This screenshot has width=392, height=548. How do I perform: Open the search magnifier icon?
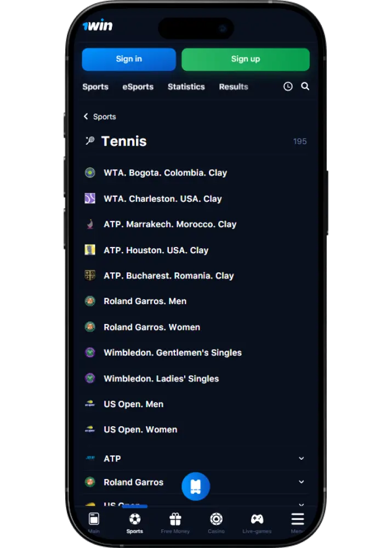pyautogui.click(x=305, y=86)
